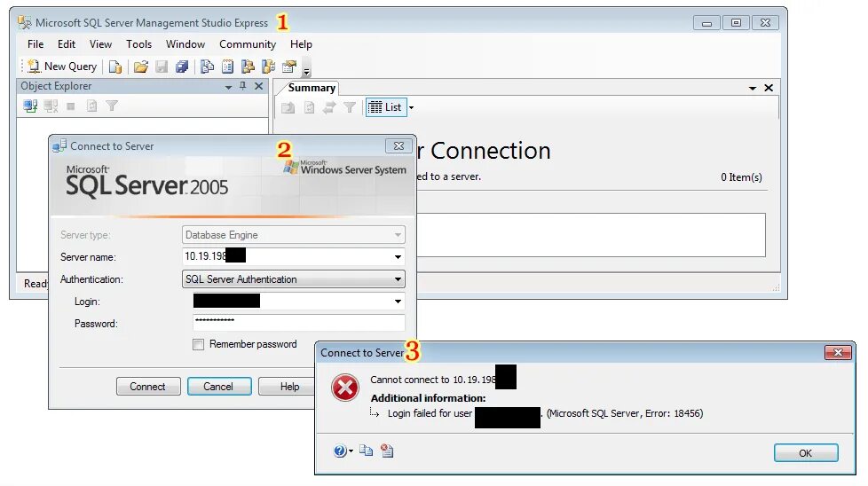Viewport: 868px width, 486px height.
Task: Click the Refresh icon in Object Explorer
Action: (92, 106)
